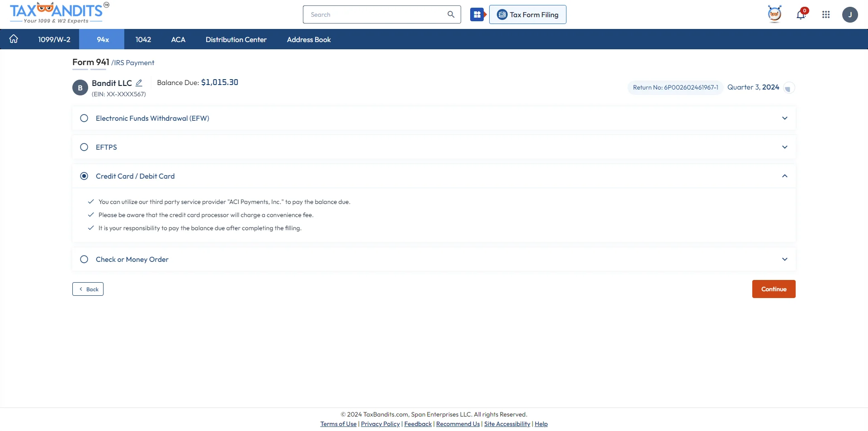The height and width of the screenshot is (431, 868).
Task: Open the J user profile avatar
Action: point(850,14)
